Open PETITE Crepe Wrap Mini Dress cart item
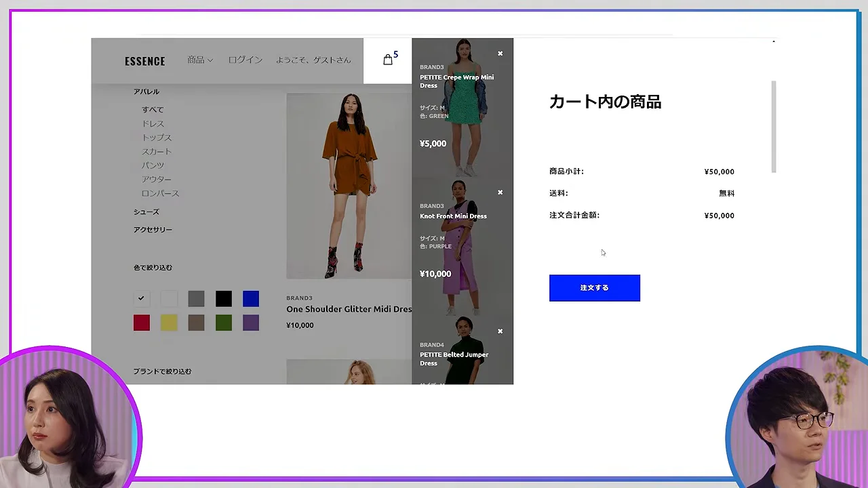The height and width of the screenshot is (488, 868). (x=462, y=107)
